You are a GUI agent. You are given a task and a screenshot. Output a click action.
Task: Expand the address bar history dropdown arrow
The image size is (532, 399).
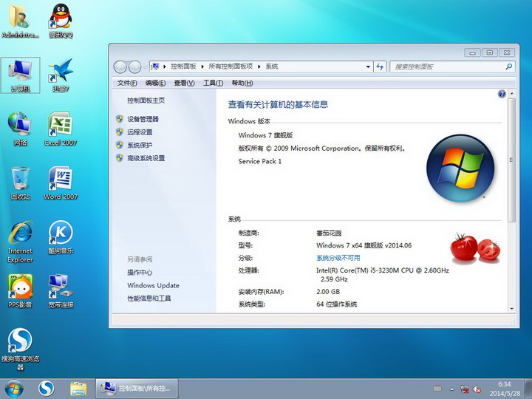click(366, 66)
